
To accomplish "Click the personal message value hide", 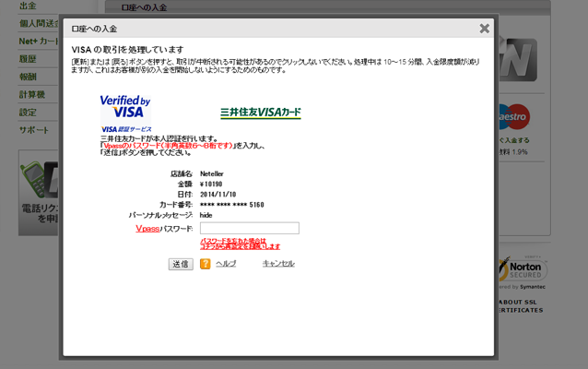I will point(206,215).
